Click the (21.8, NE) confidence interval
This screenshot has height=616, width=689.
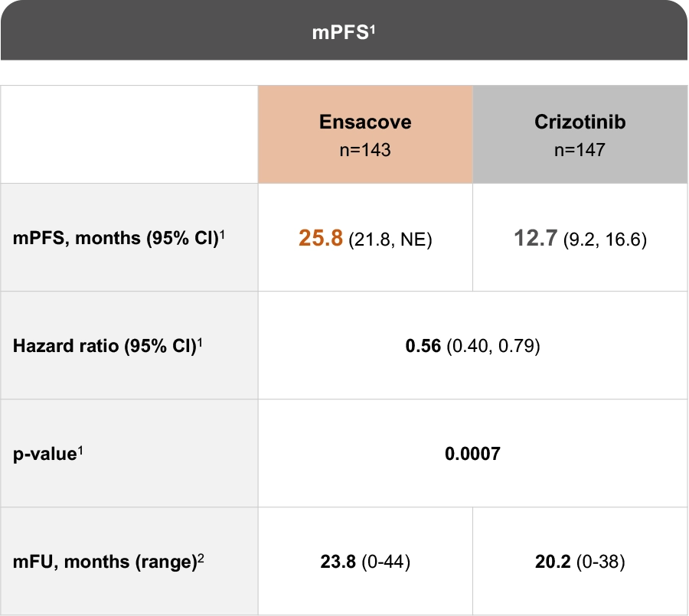pyautogui.click(x=390, y=240)
